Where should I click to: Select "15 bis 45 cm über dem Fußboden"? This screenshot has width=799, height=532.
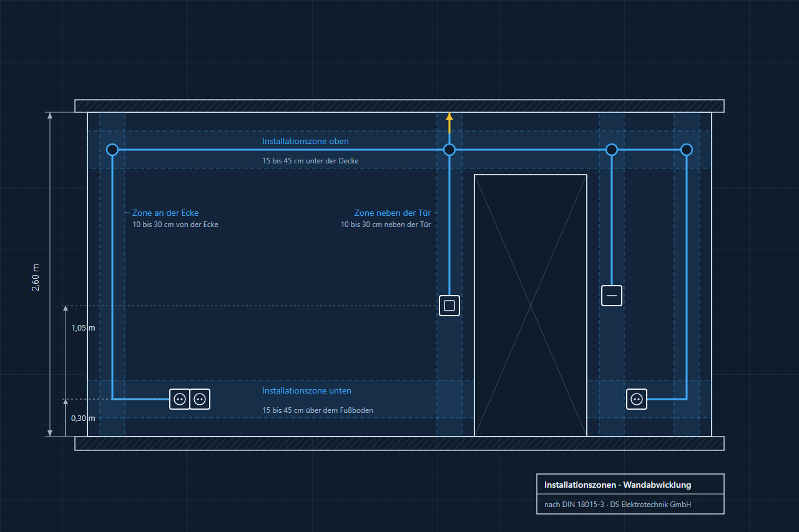coord(318,410)
